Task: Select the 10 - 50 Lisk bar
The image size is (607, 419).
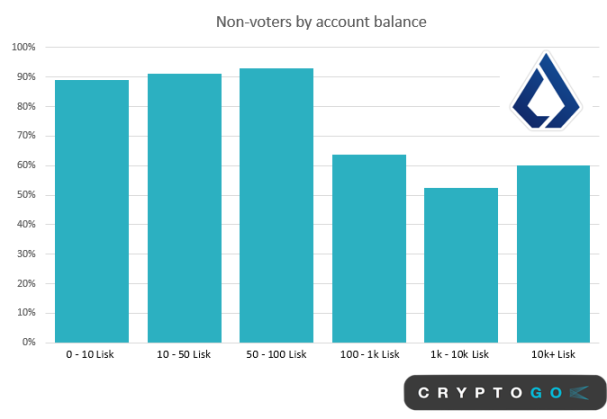Action: (184, 208)
